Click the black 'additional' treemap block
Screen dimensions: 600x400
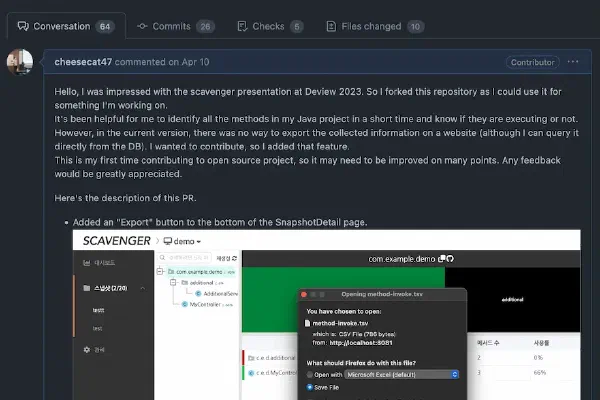512,299
